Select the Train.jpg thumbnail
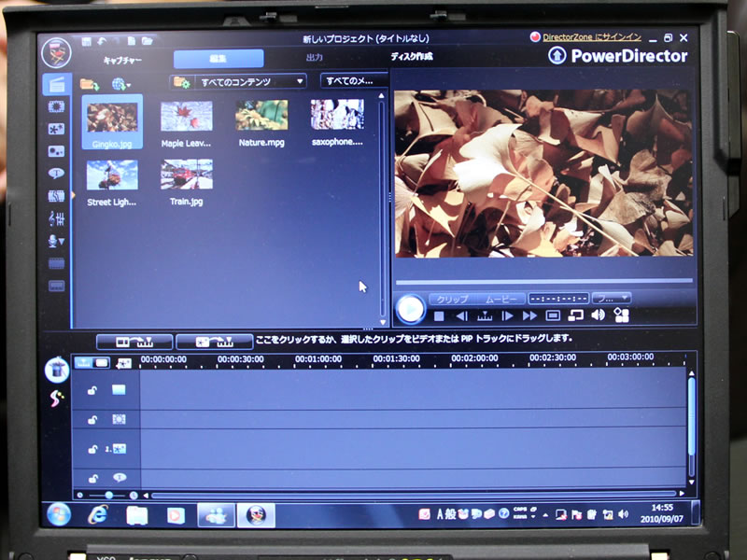This screenshot has height=560, width=747. [187, 175]
